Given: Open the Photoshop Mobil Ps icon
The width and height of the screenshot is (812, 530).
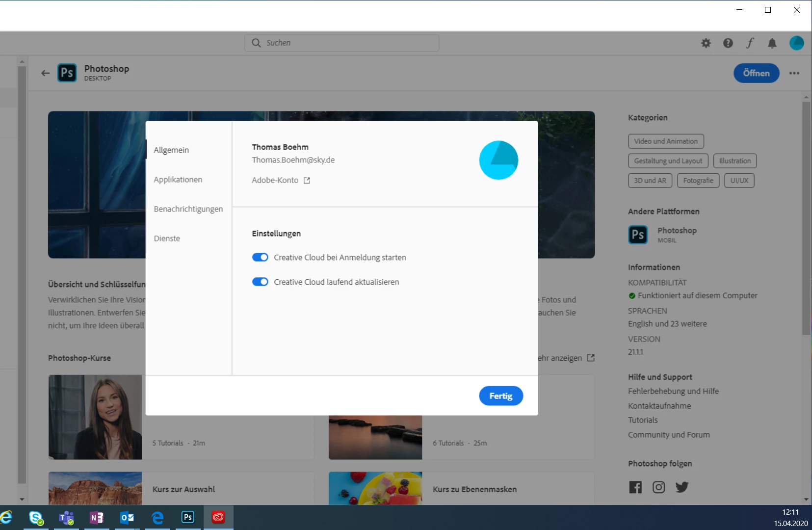Looking at the screenshot, I should [638, 235].
